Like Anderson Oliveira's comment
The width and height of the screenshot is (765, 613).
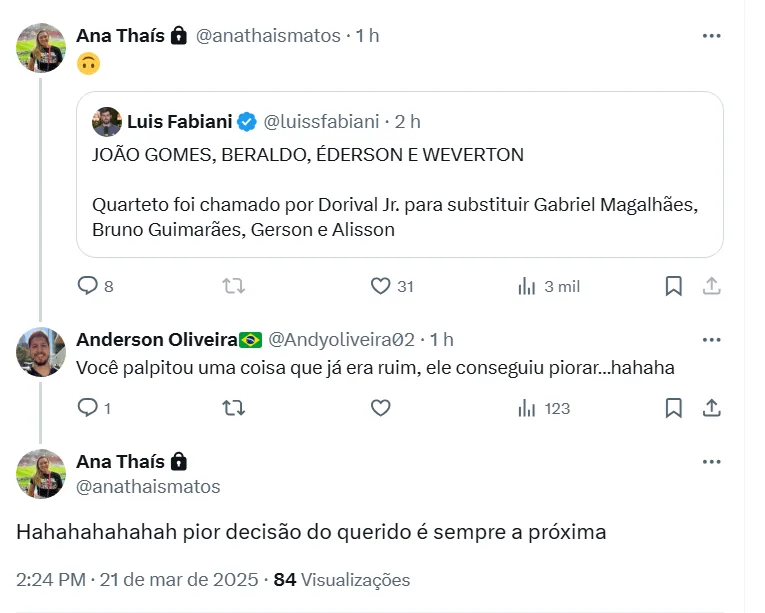click(380, 408)
